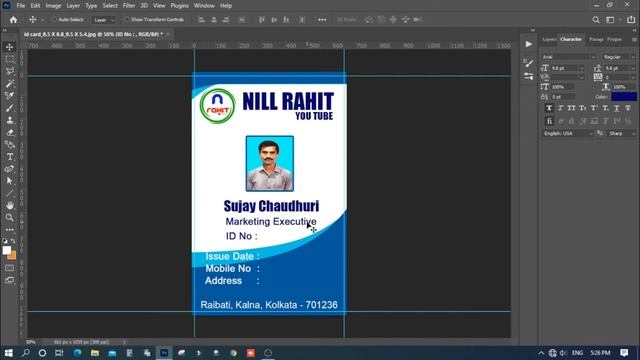Click the baseline shift 0 pt field
This screenshot has width=640, height=360.
[x=562, y=97]
